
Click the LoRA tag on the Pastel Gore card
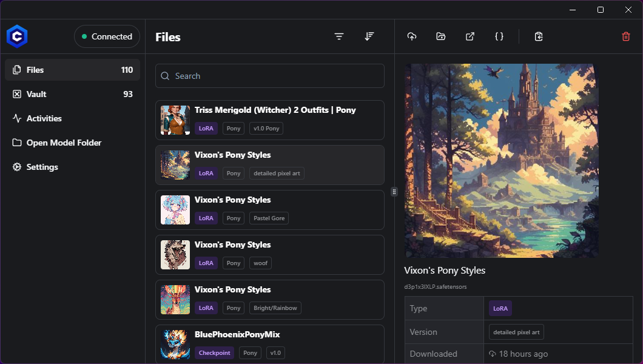(206, 218)
